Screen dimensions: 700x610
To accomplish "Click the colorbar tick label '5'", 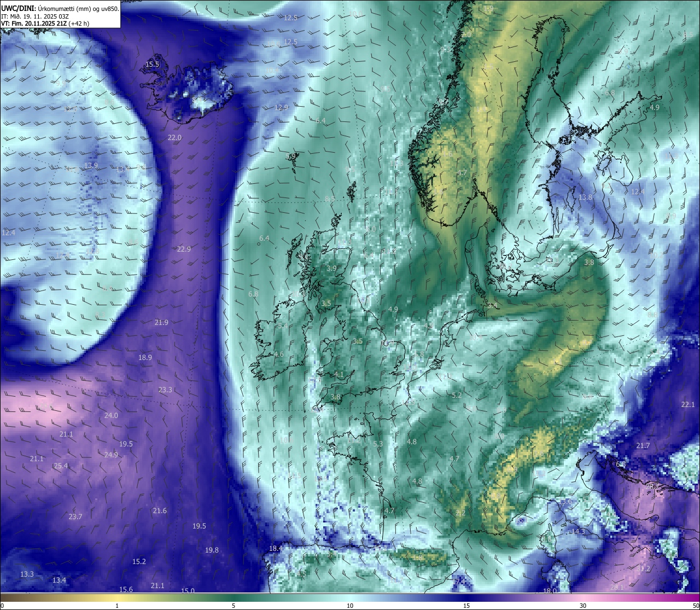I will (234, 606).
